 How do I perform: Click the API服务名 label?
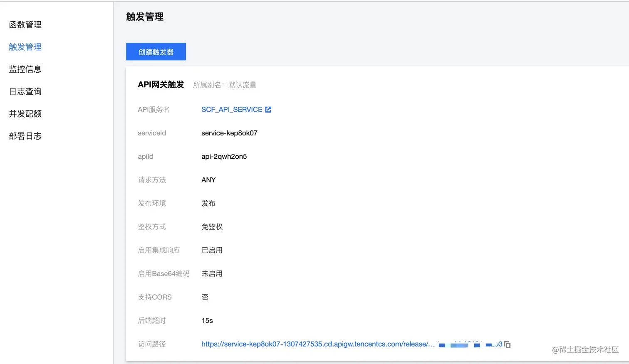154,109
